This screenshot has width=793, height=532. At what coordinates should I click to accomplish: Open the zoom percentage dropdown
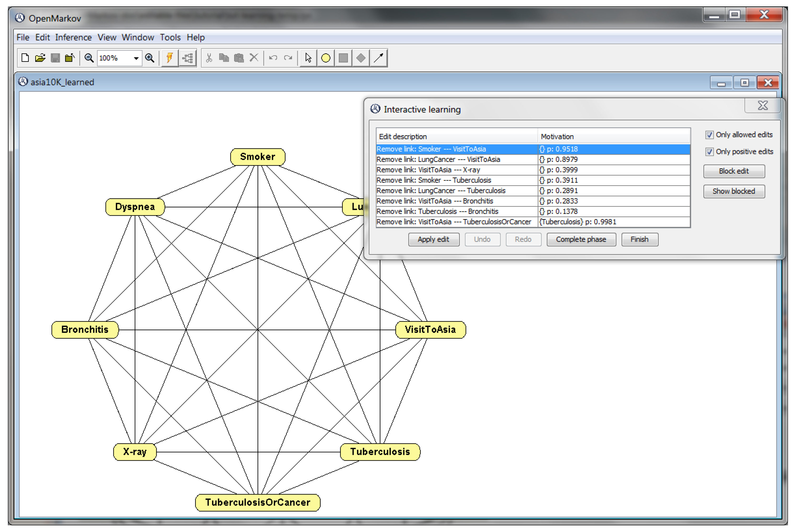pyautogui.click(x=136, y=58)
